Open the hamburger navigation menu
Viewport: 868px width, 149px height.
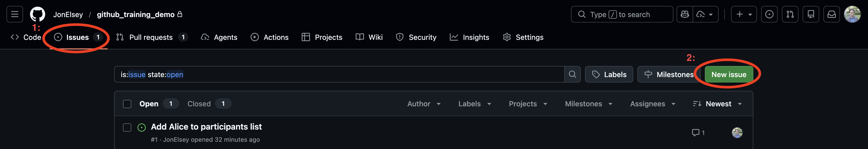tap(15, 14)
